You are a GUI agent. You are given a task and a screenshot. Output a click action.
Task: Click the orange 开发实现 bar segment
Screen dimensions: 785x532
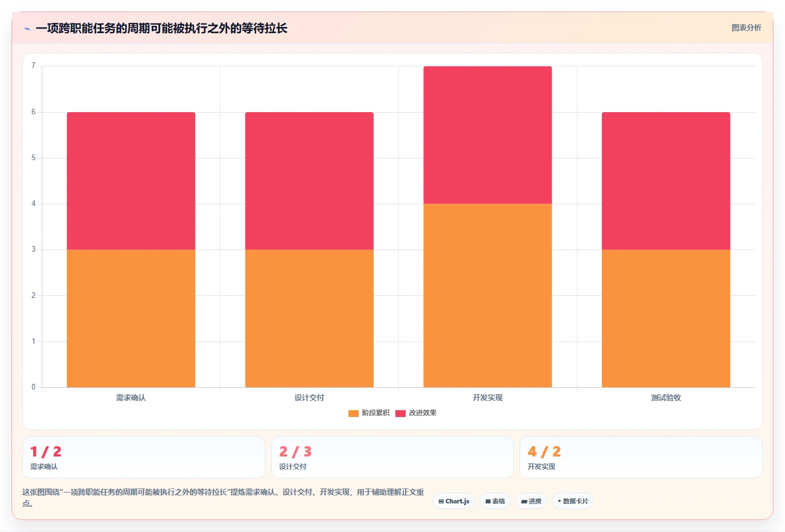(487, 296)
